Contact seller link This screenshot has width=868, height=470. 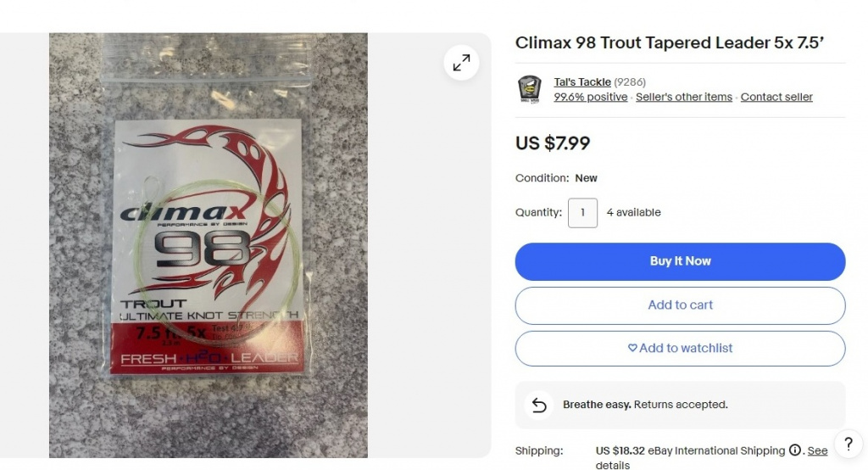point(776,97)
